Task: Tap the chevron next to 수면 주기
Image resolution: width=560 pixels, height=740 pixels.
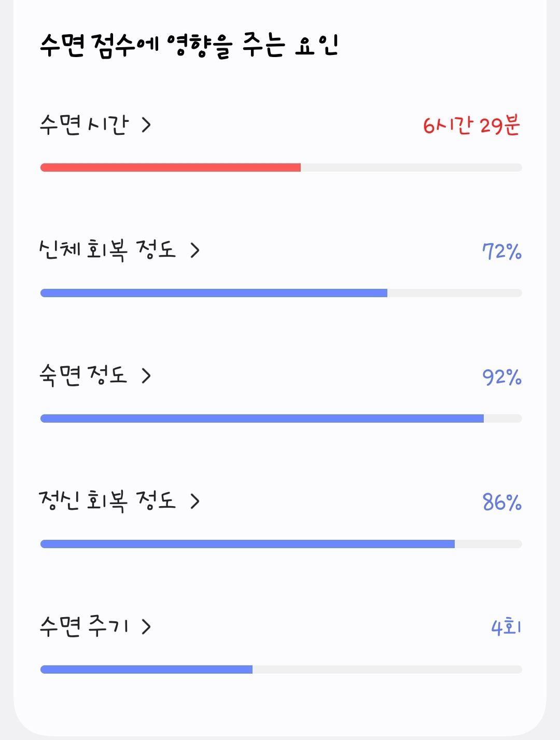Action: 146,627
